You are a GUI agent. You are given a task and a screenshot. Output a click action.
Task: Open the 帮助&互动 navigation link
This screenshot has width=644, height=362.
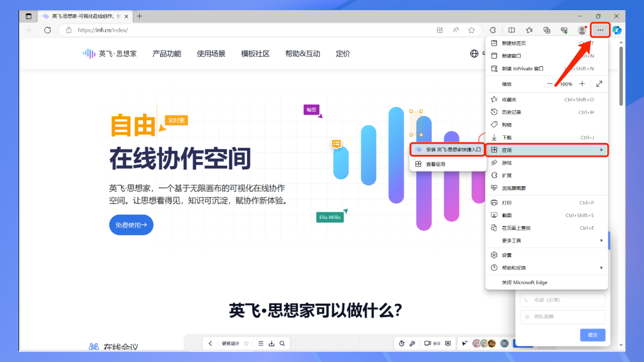click(303, 54)
